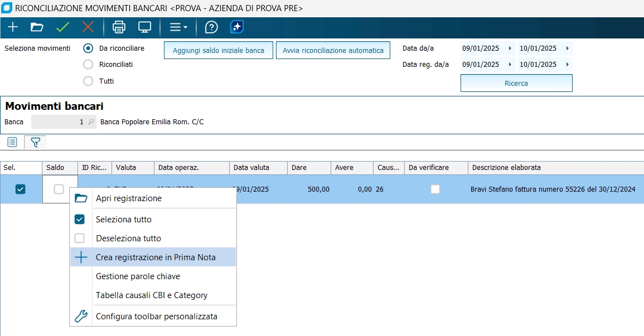Click the list view icon above table
Image resolution: width=644 pixels, height=336 pixels.
pos(12,143)
